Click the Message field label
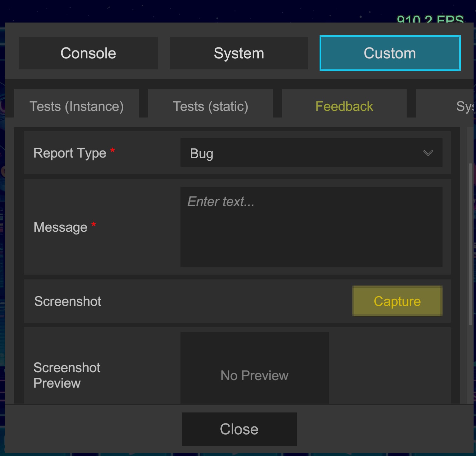The height and width of the screenshot is (456, 476). (61, 227)
